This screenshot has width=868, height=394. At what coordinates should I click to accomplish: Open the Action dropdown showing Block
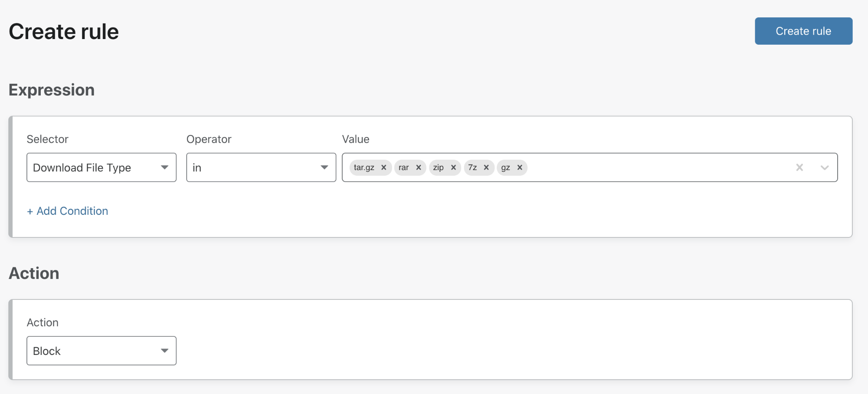coord(101,351)
